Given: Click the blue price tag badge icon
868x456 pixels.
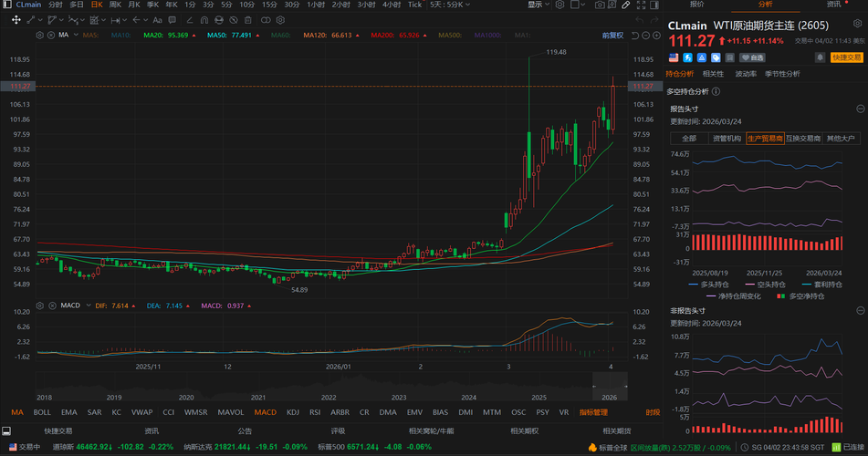Looking at the screenshot, I should 716,57.
